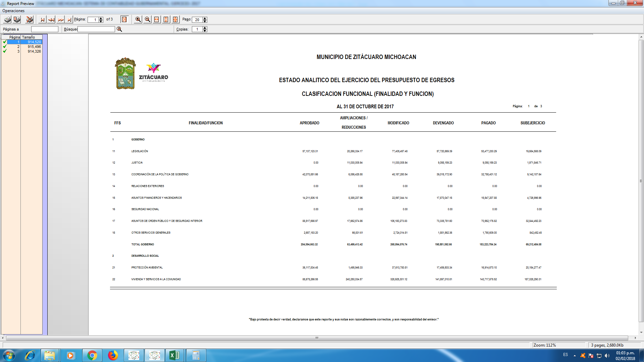Image resolution: width=644 pixels, height=362 pixels.
Task: Increase the Copias spinner
Action: pyautogui.click(x=205, y=28)
